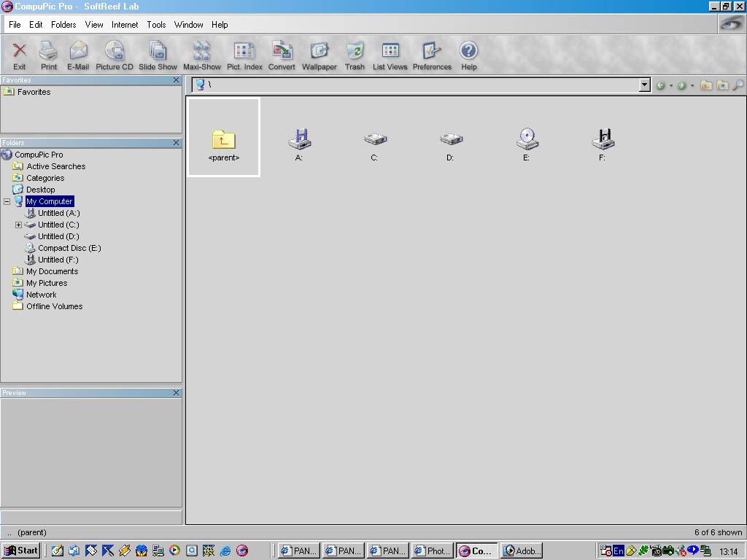747x560 pixels.
Task: Open the Pict. Index tool
Action: (x=244, y=55)
